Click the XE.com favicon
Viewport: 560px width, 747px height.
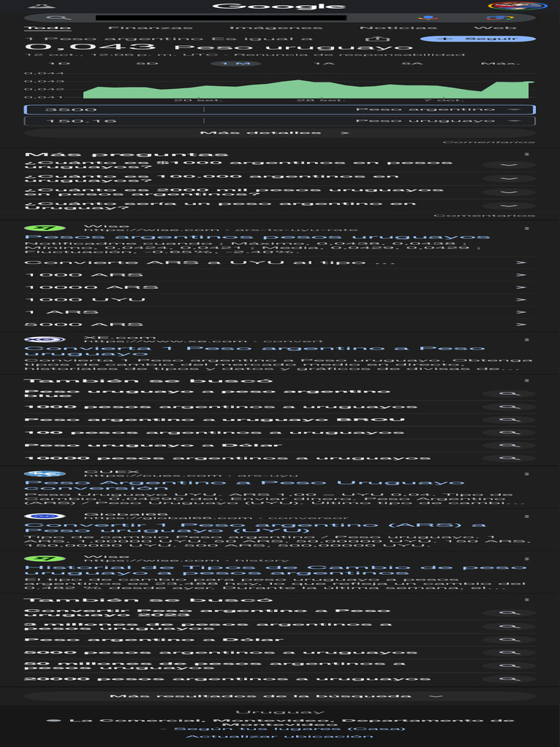44,340
